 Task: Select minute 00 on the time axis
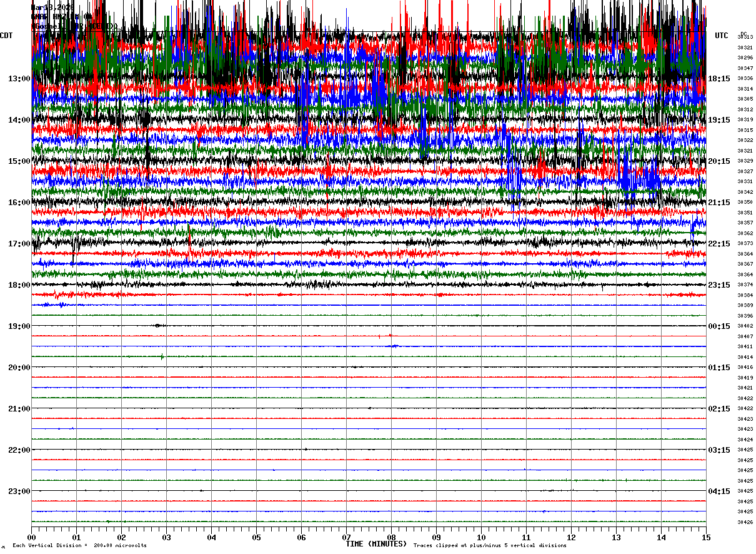[x=32, y=538]
